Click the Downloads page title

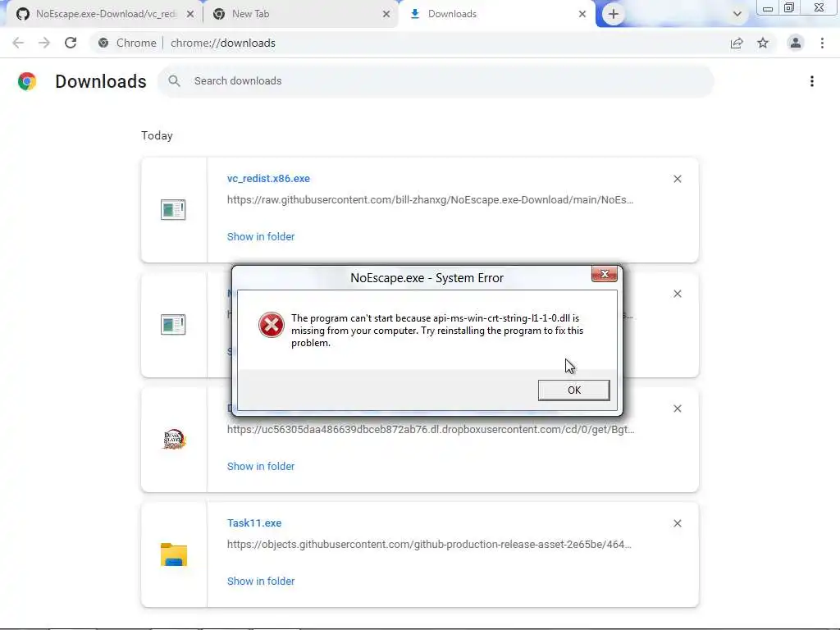[101, 81]
